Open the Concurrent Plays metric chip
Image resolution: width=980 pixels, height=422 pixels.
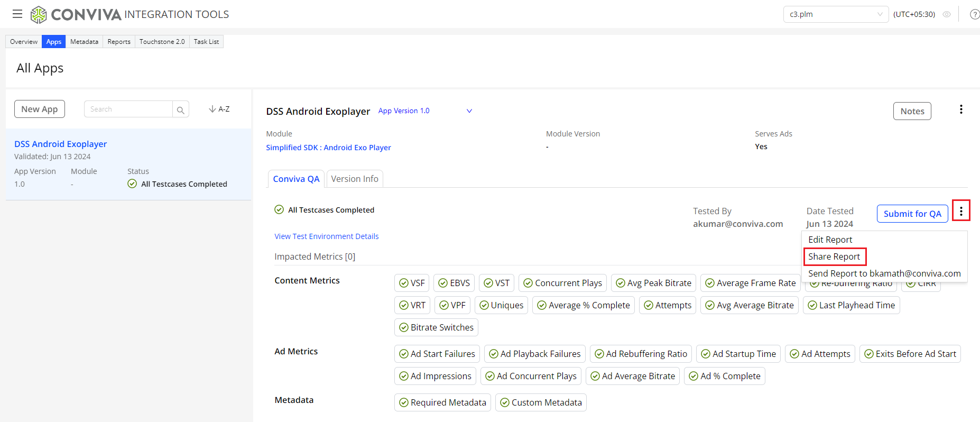point(562,283)
